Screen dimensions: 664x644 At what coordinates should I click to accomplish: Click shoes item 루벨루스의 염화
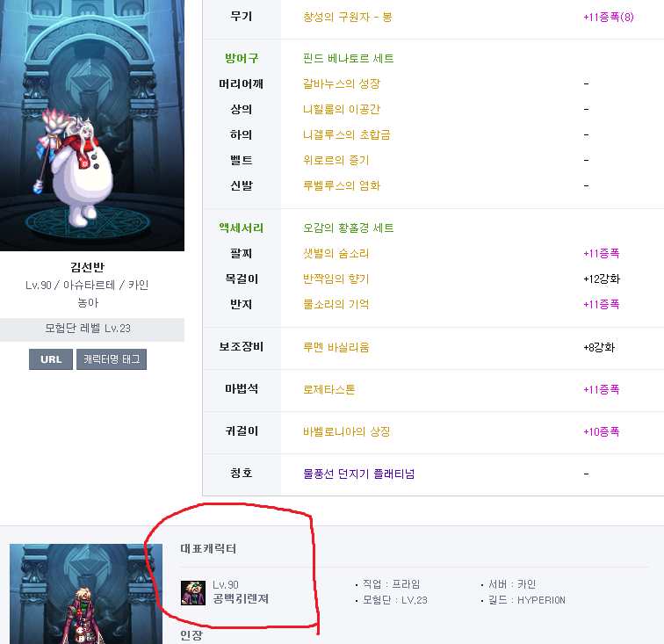click(x=342, y=185)
